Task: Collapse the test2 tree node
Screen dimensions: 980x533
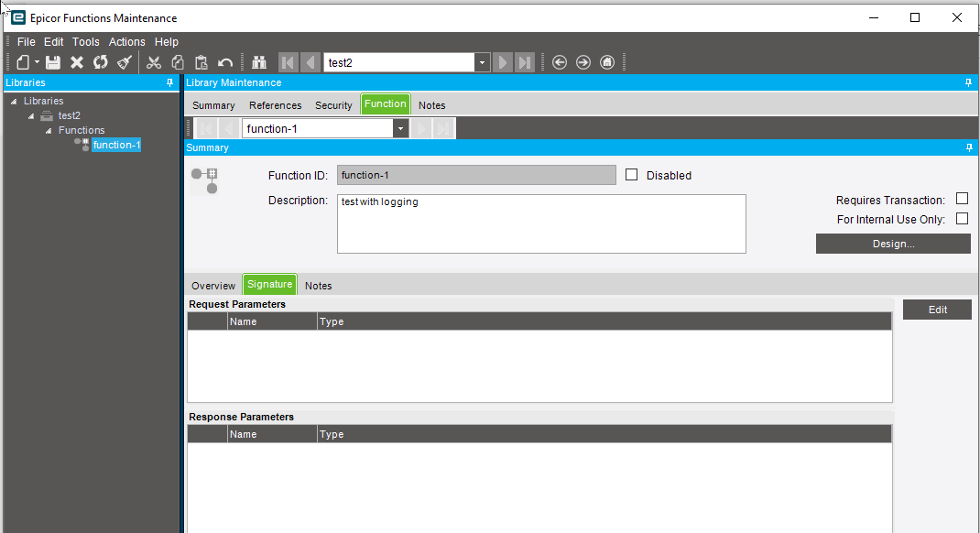Action: 31,116
